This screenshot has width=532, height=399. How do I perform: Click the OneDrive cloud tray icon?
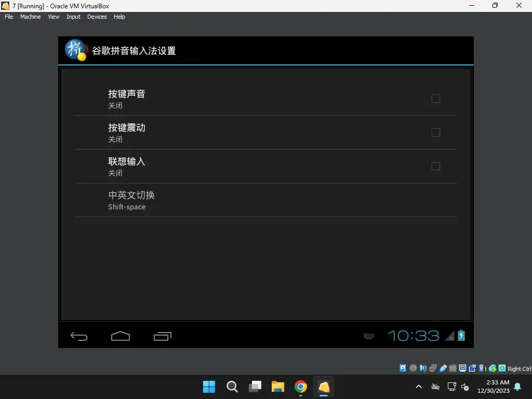pos(435,387)
